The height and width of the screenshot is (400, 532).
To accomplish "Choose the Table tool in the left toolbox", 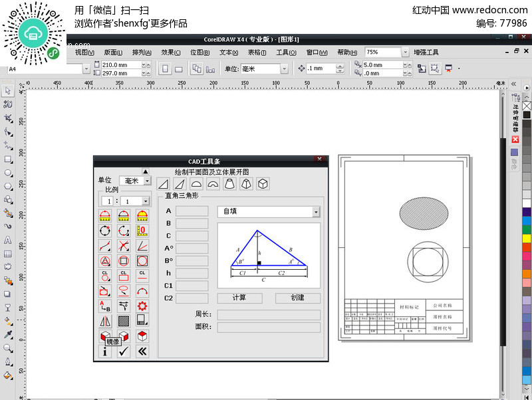I will 8,254.
